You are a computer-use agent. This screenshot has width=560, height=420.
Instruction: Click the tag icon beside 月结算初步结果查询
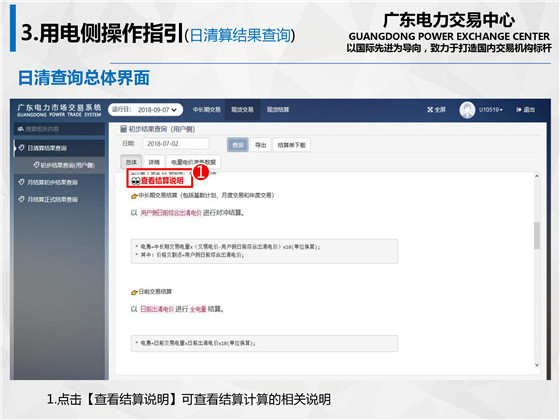pyautogui.click(x=21, y=182)
